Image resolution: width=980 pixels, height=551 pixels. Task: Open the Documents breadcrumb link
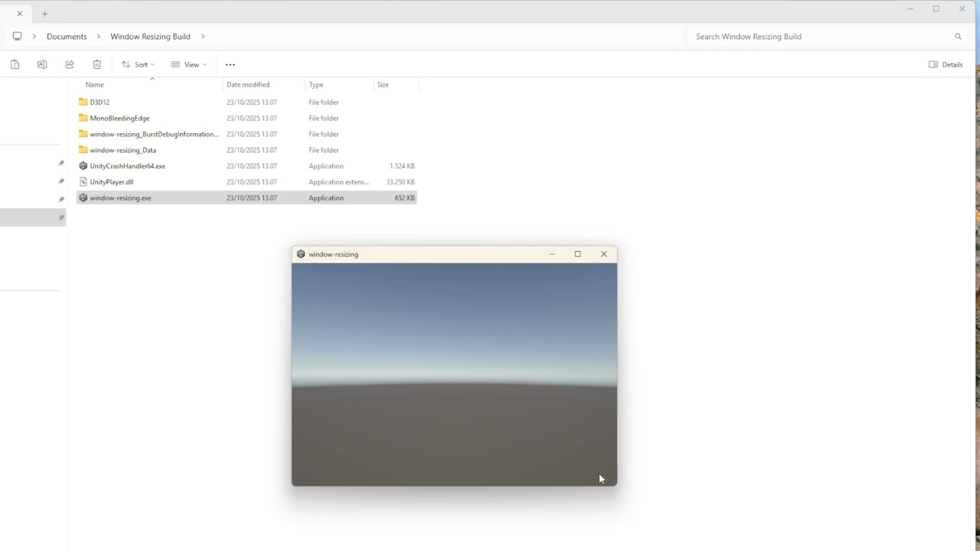67,36
